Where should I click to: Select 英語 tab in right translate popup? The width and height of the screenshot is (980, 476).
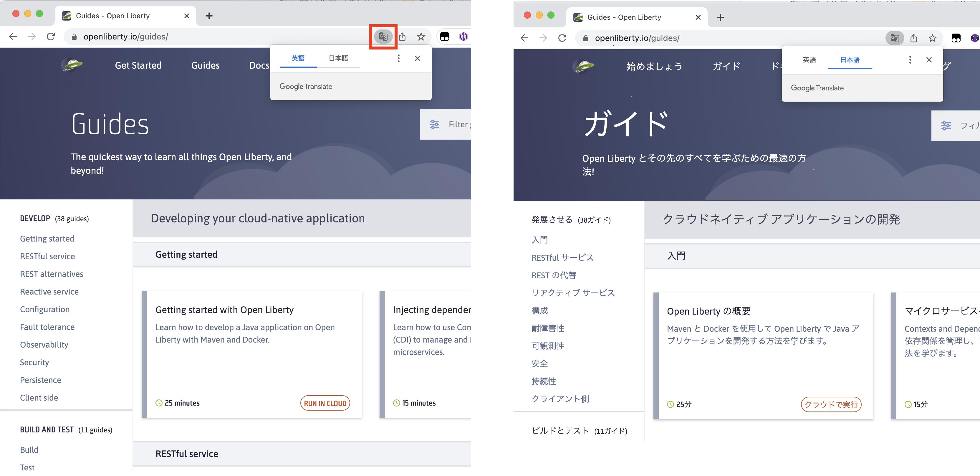(809, 60)
